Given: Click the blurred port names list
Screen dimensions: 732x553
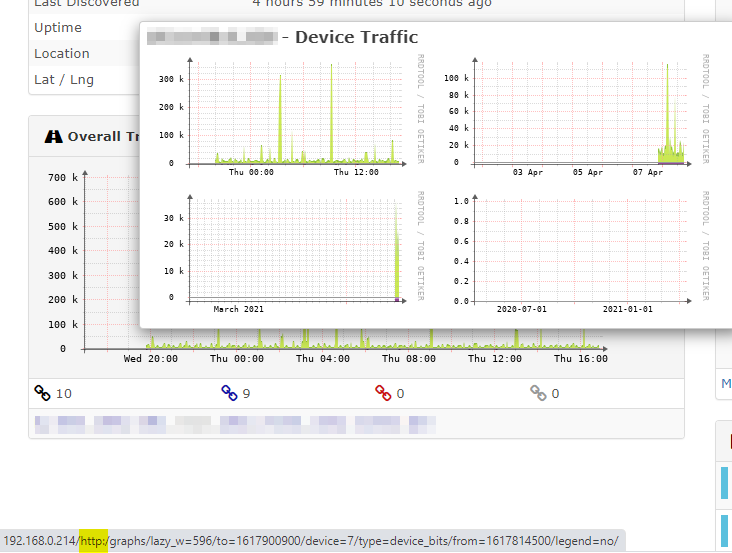Looking at the screenshot, I should tap(235, 423).
